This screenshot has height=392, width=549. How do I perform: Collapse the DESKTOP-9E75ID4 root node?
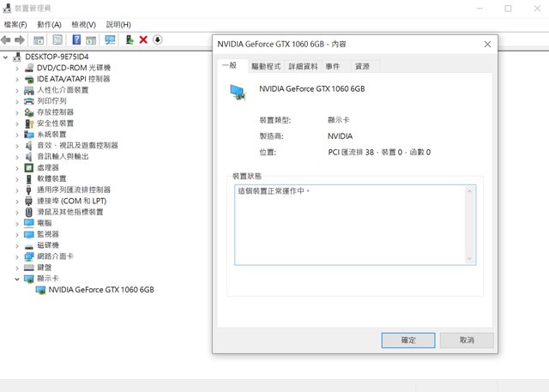point(6,57)
